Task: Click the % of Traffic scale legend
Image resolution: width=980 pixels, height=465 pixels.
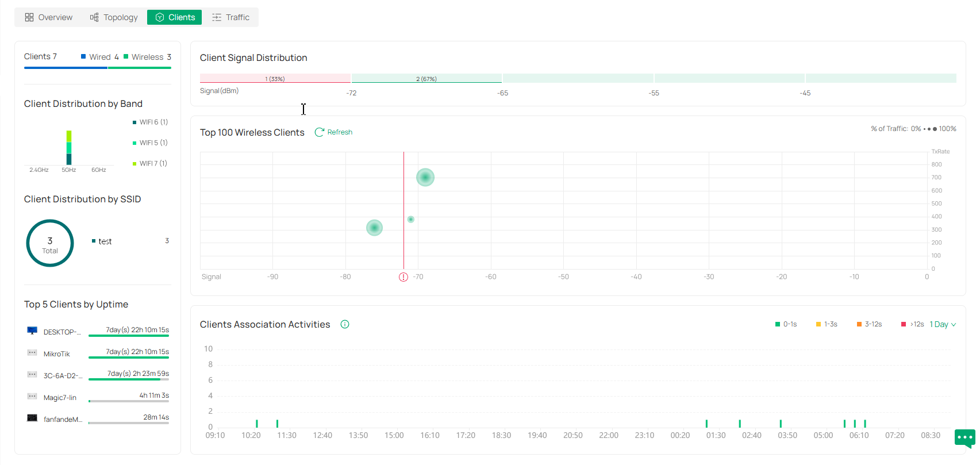Action: (913, 129)
